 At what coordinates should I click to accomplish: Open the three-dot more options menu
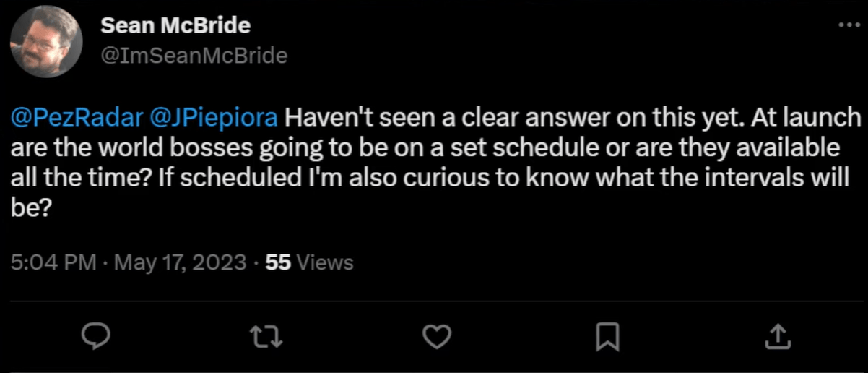click(844, 25)
